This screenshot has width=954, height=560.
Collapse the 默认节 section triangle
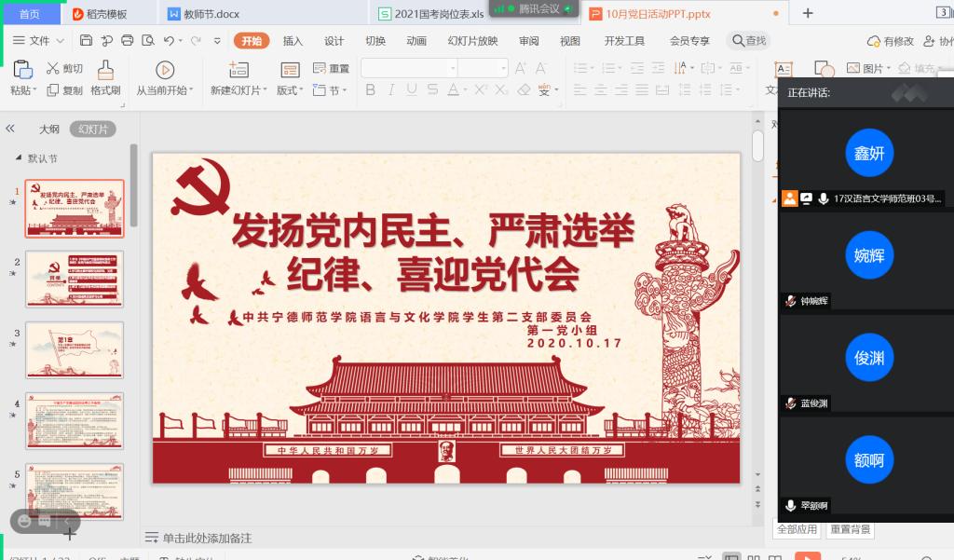click(19, 158)
